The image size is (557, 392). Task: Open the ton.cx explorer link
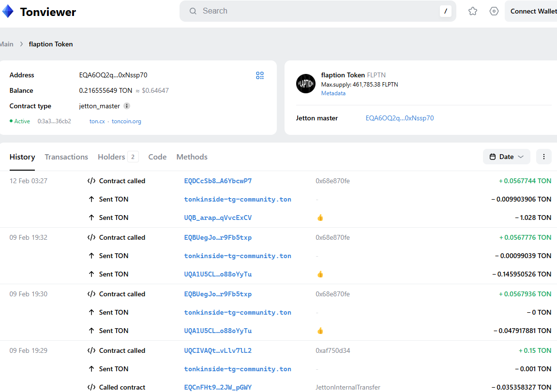point(97,121)
